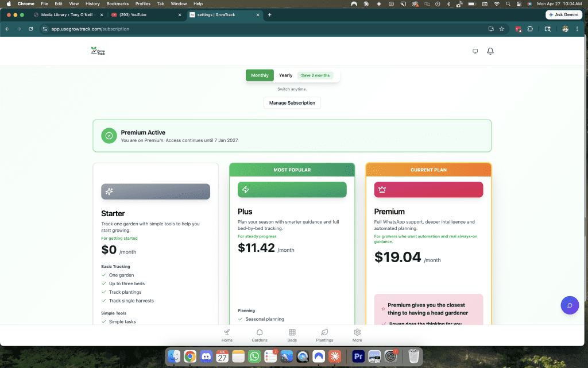Click the Starter plan title
This screenshot has width=588, height=368.
(x=113, y=214)
